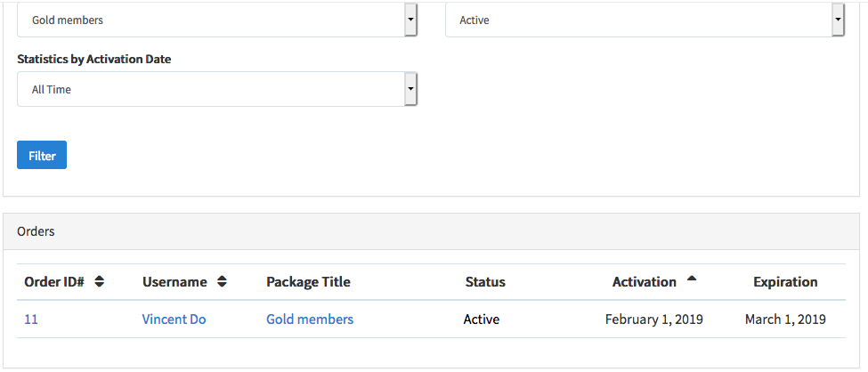Click the Username column sort arrows icon
Image resolution: width=868 pixels, height=372 pixels.
pos(222,281)
